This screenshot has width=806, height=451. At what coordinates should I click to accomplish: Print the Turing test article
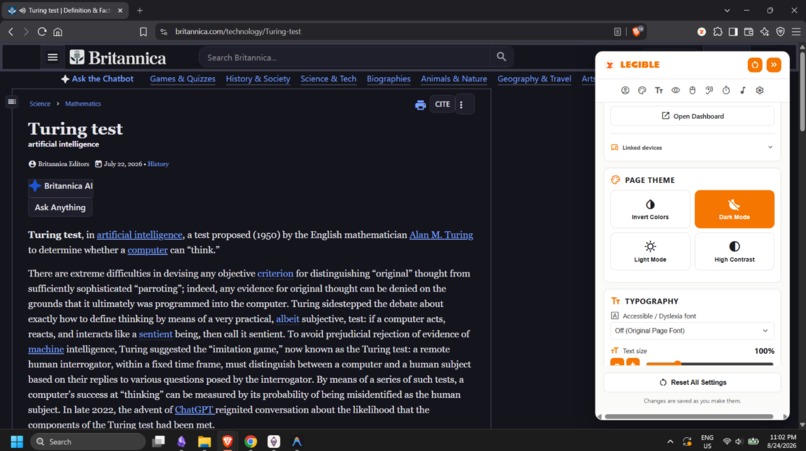coord(420,105)
